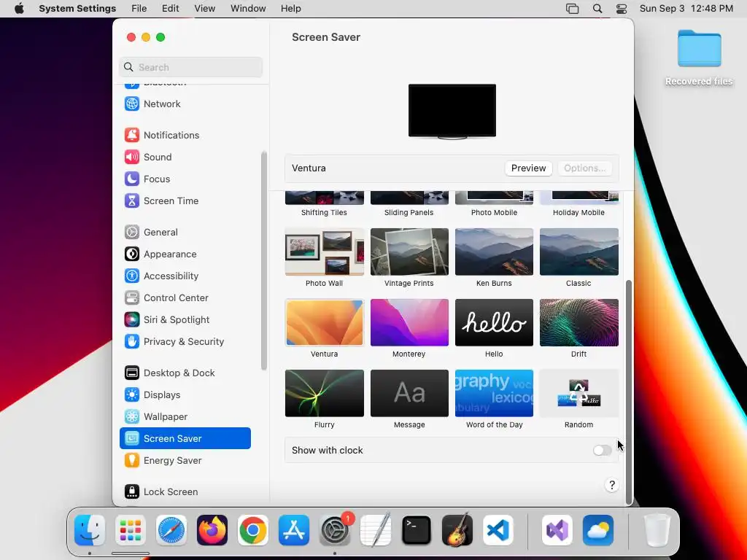
Task: Open the Edit menu
Action: 170,9
